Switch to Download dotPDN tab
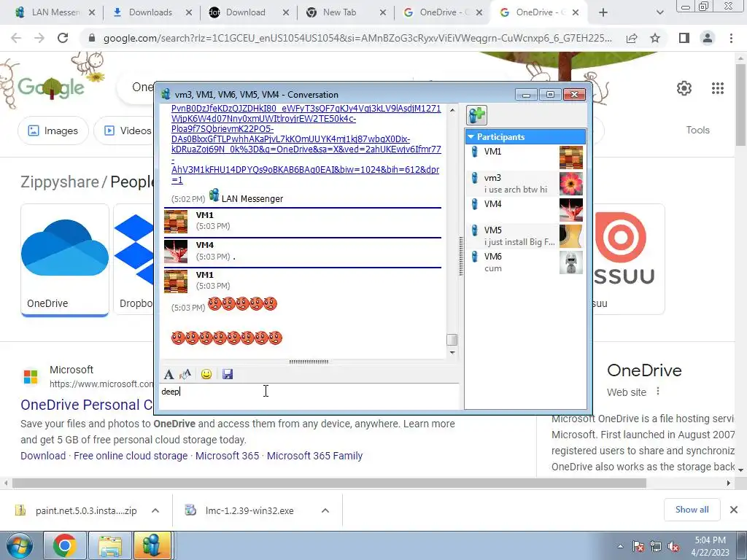 [x=247, y=12]
